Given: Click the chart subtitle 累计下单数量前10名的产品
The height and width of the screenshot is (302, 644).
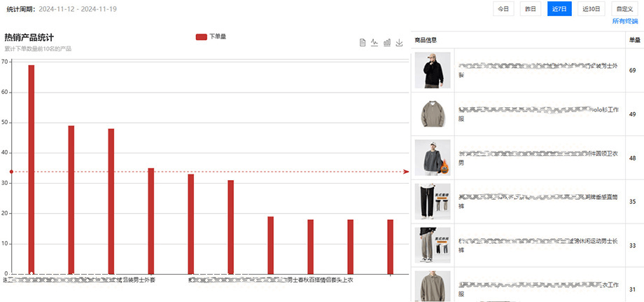Looking at the screenshot, I should (x=38, y=49).
